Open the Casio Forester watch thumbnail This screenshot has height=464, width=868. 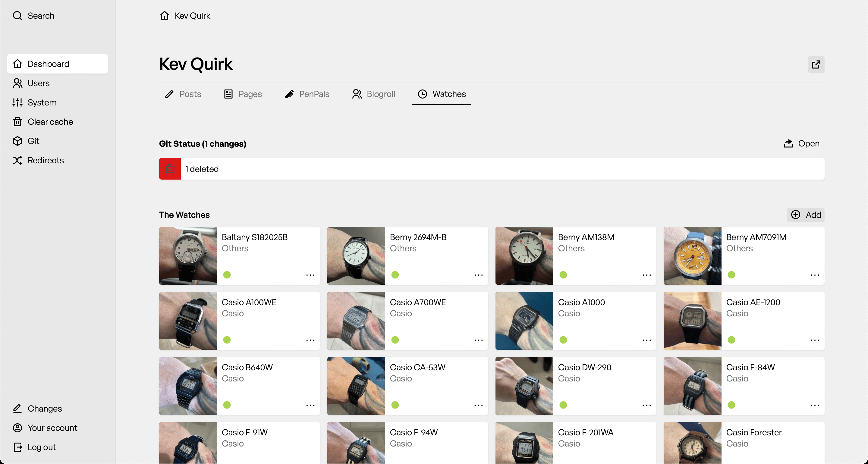[x=693, y=443]
